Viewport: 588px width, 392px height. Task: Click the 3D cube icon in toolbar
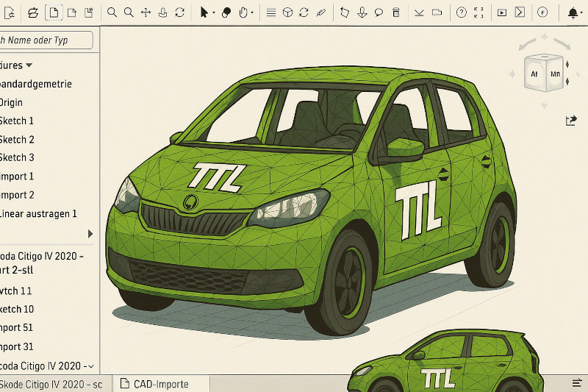click(287, 13)
